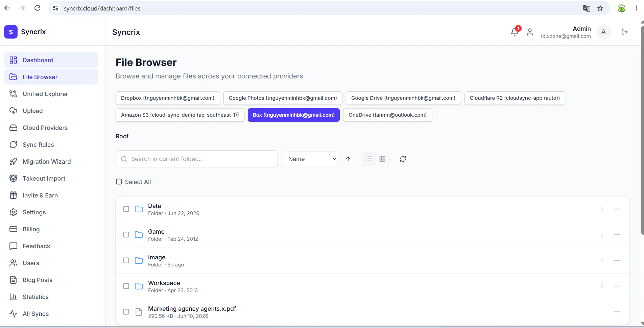This screenshot has width=644, height=328.
Task: Select the Cloudflare R2 provider button
Action: click(515, 98)
